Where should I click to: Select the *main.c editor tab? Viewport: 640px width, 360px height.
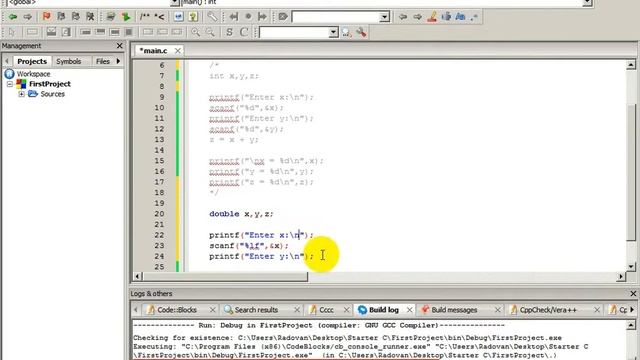point(153,51)
